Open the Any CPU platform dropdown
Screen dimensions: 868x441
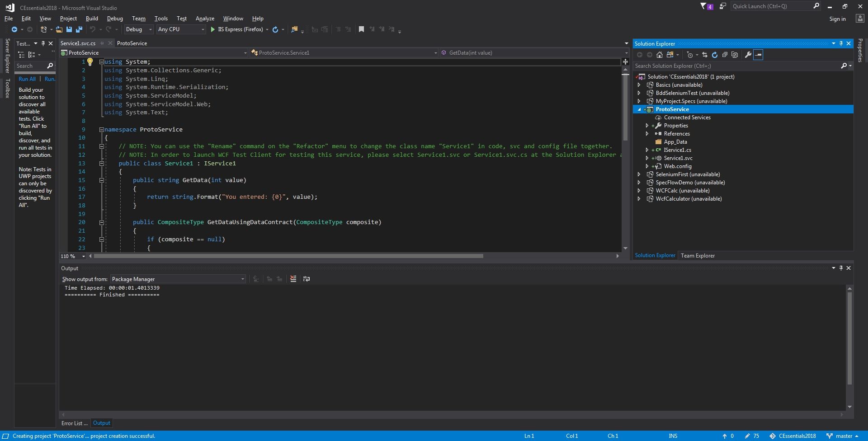click(x=181, y=29)
